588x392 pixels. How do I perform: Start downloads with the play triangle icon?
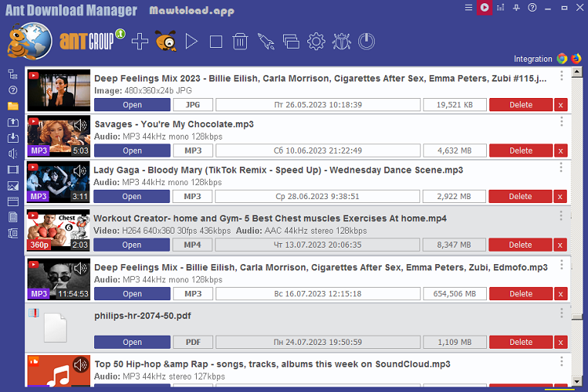point(191,42)
